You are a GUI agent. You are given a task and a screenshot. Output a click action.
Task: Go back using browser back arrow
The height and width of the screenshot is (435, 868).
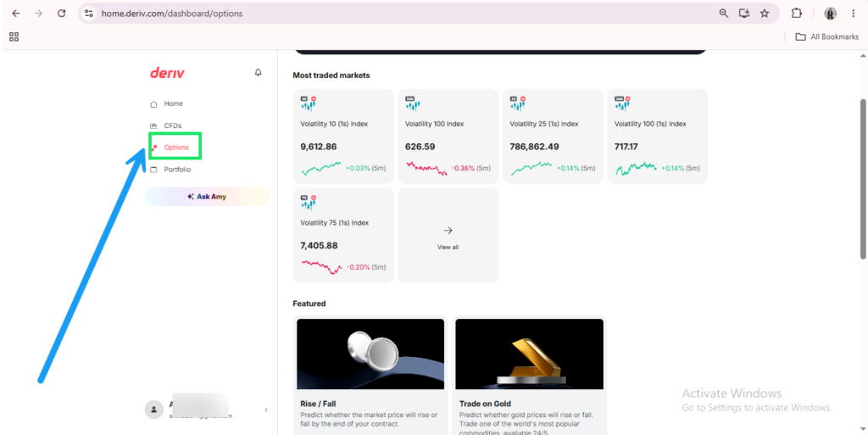pos(15,14)
